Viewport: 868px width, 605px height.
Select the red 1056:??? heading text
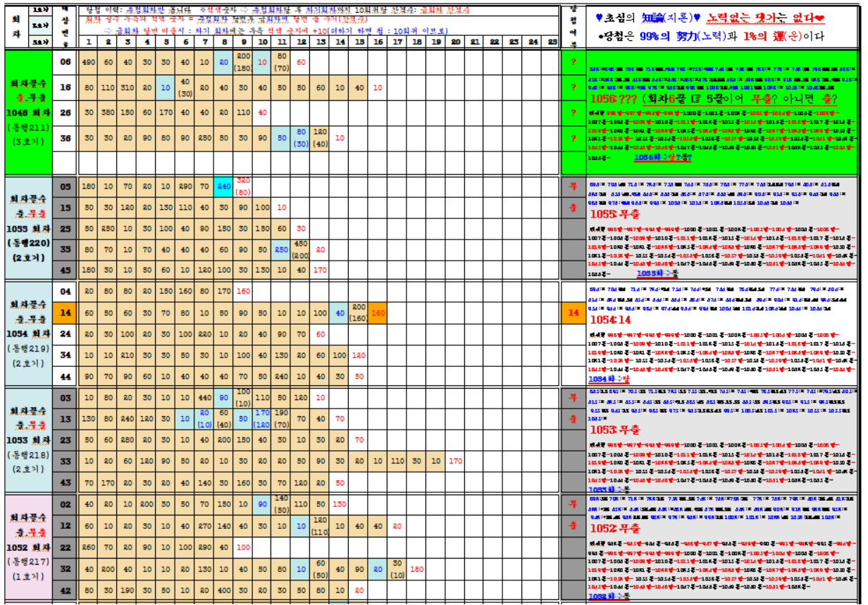pos(613,99)
